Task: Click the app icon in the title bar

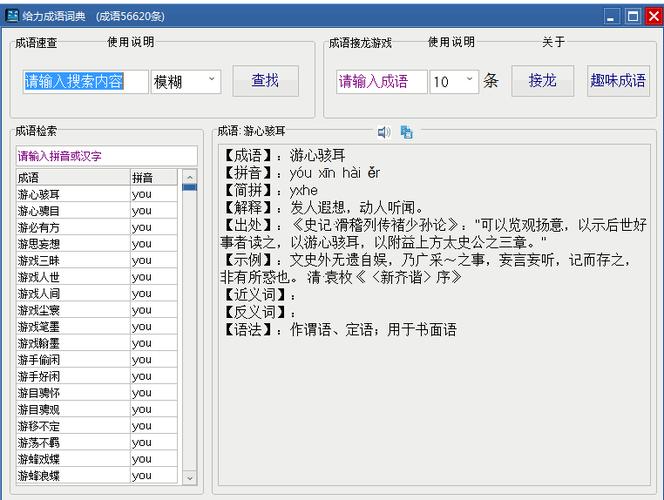Action: pos(12,16)
